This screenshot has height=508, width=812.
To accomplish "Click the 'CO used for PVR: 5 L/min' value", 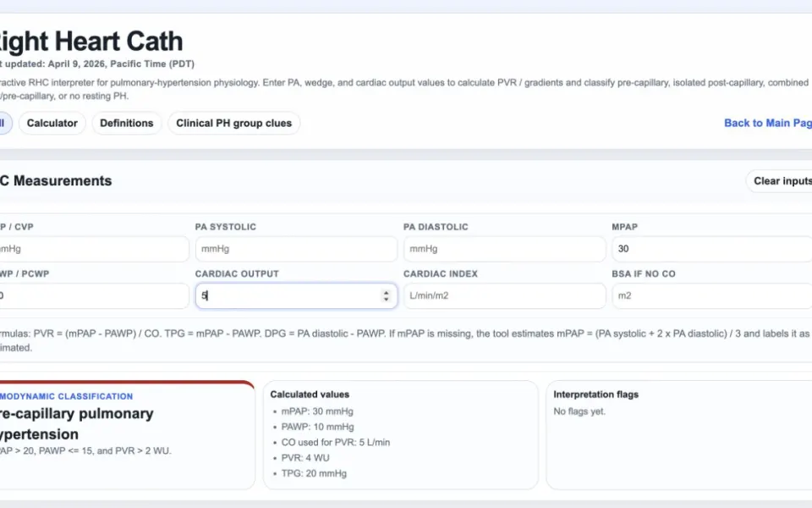I will pos(336,443).
